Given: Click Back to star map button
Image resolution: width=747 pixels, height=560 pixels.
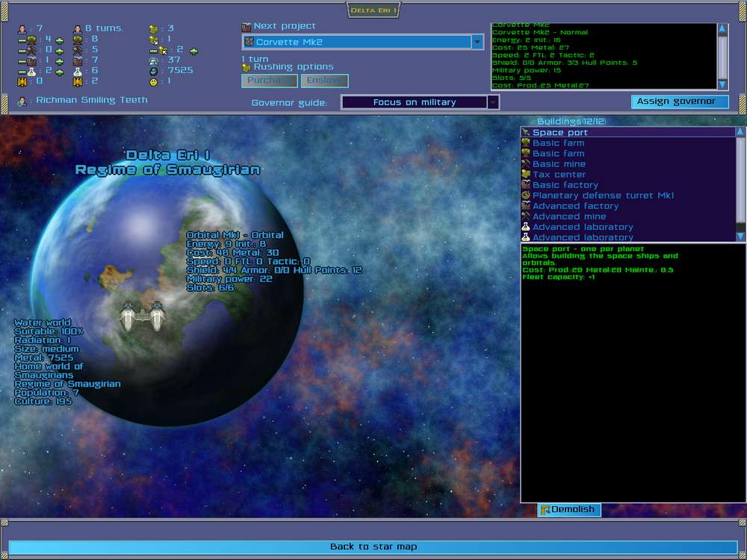Looking at the screenshot, I should [373, 547].
